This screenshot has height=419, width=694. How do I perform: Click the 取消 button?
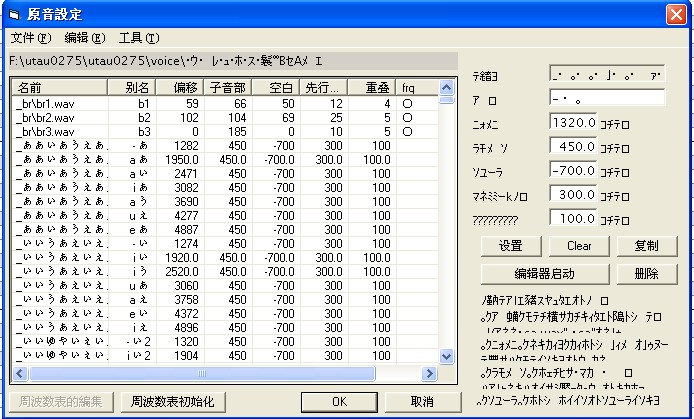[422, 402]
